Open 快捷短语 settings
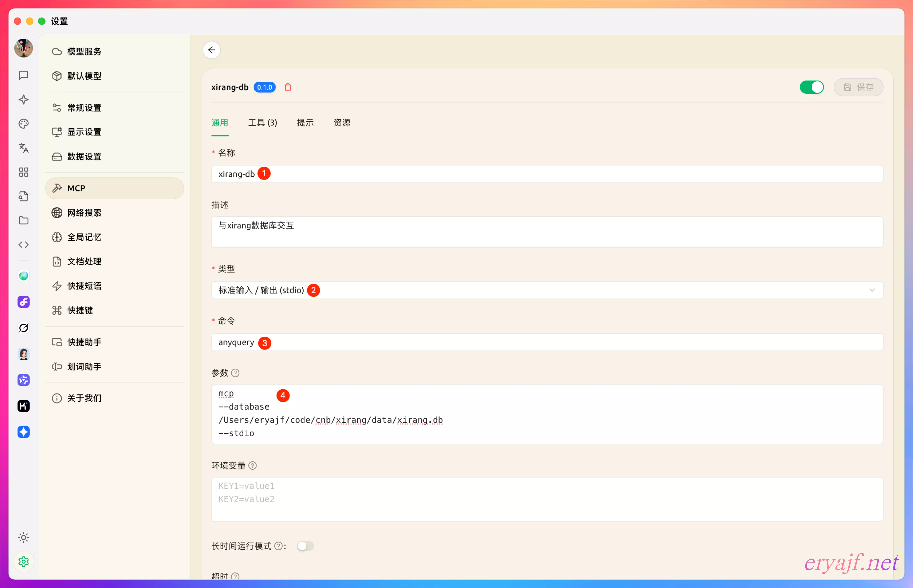This screenshot has height=588, width=913. (x=114, y=286)
